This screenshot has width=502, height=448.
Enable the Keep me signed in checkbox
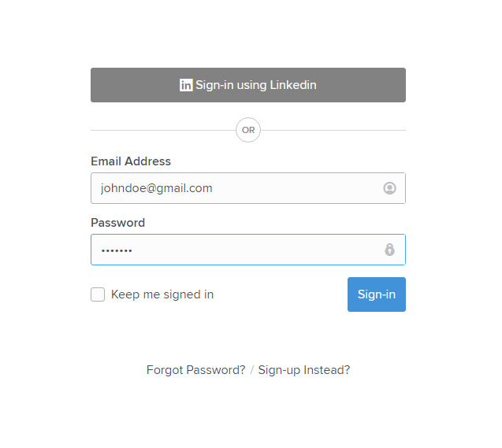[98, 294]
